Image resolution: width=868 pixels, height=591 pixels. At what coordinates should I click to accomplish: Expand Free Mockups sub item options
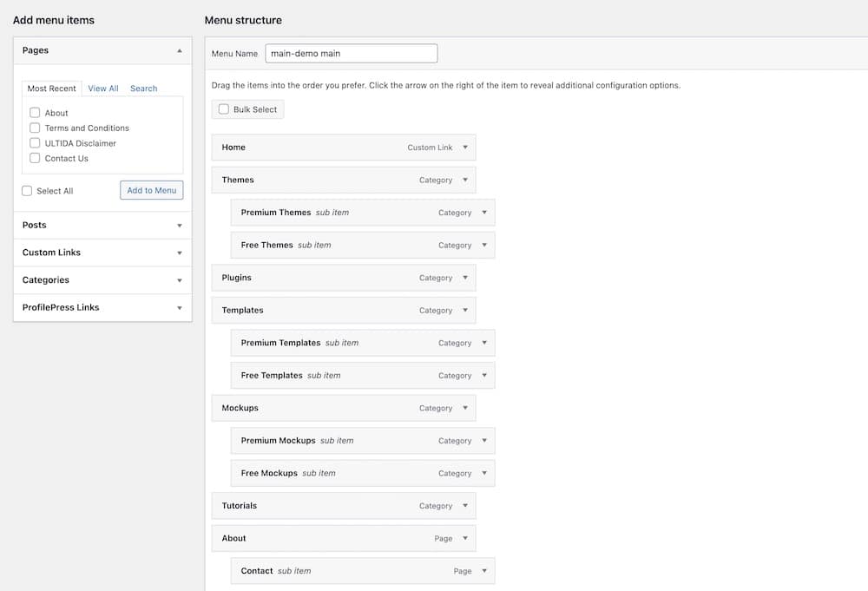pyautogui.click(x=484, y=474)
